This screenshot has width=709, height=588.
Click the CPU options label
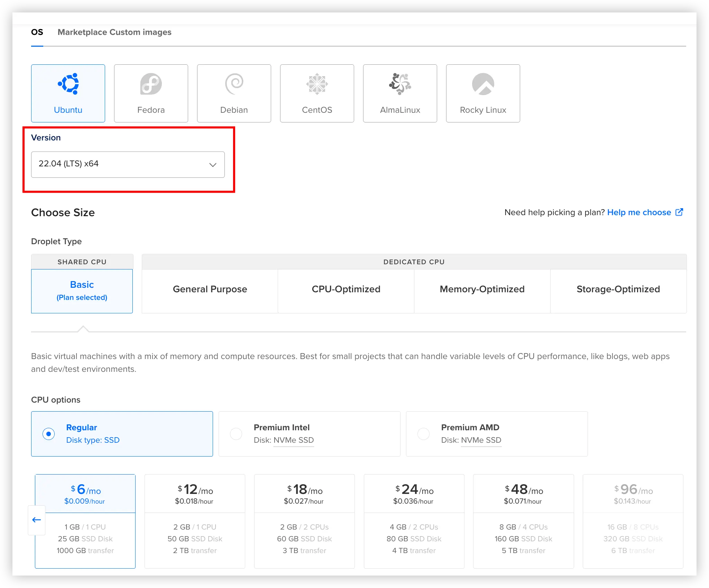[56, 400]
